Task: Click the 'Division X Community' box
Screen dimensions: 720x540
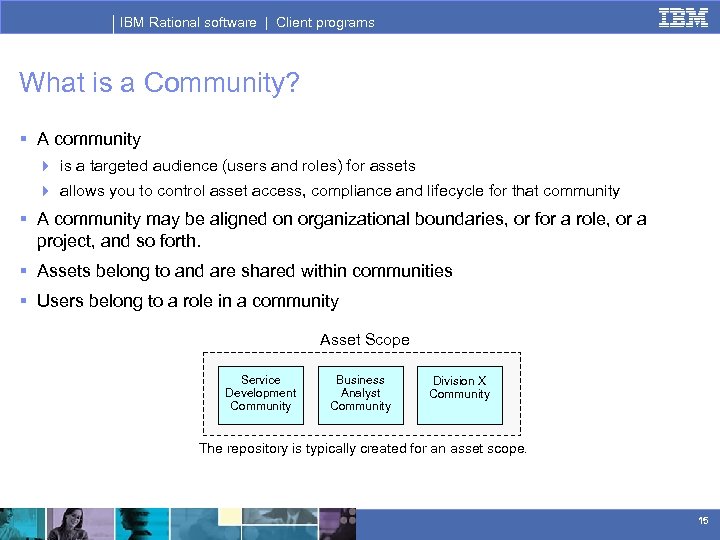Action: click(x=460, y=395)
